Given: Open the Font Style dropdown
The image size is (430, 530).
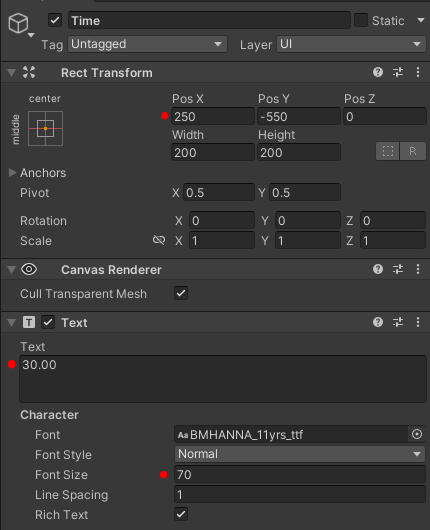Looking at the screenshot, I should click(x=300, y=454).
